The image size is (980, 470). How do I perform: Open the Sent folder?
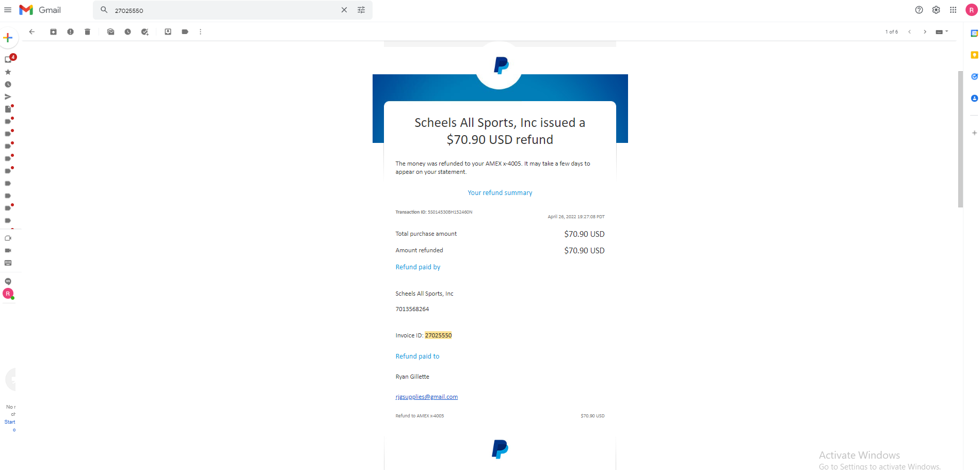point(8,96)
